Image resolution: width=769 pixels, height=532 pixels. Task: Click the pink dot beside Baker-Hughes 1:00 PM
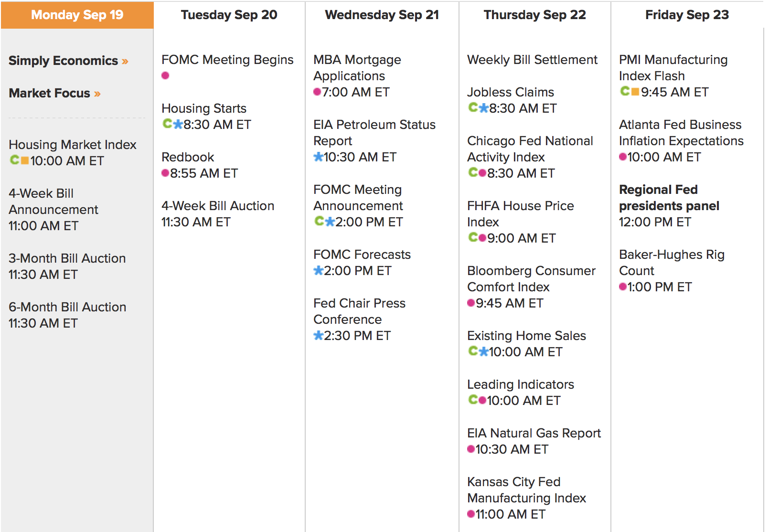point(623,287)
